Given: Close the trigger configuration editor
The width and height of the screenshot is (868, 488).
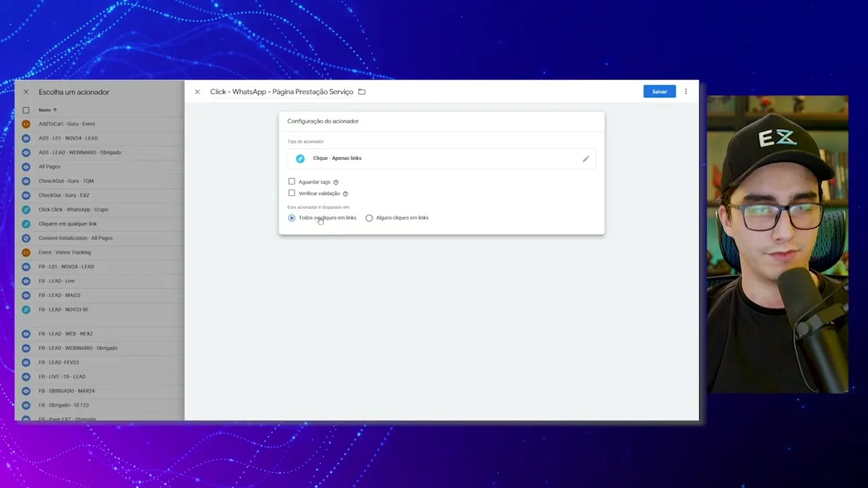Looking at the screenshot, I should point(197,91).
